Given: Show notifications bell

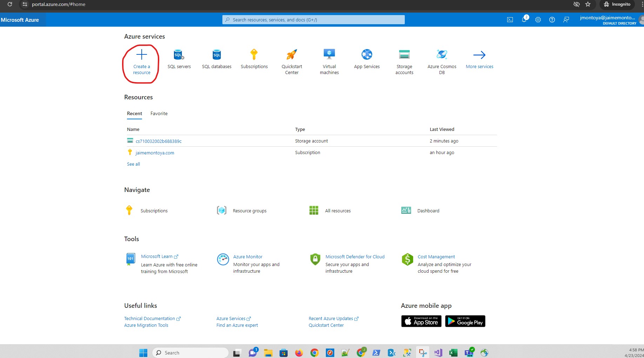Looking at the screenshot, I should (x=524, y=20).
